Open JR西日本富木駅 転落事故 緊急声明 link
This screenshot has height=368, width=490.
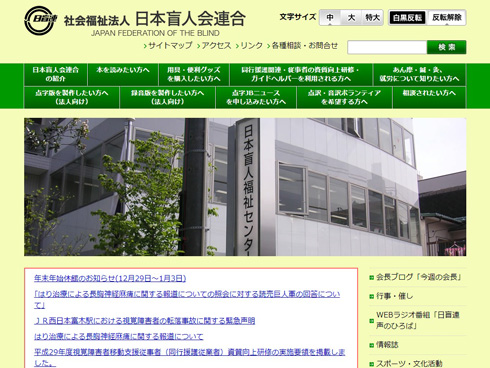tap(144, 321)
